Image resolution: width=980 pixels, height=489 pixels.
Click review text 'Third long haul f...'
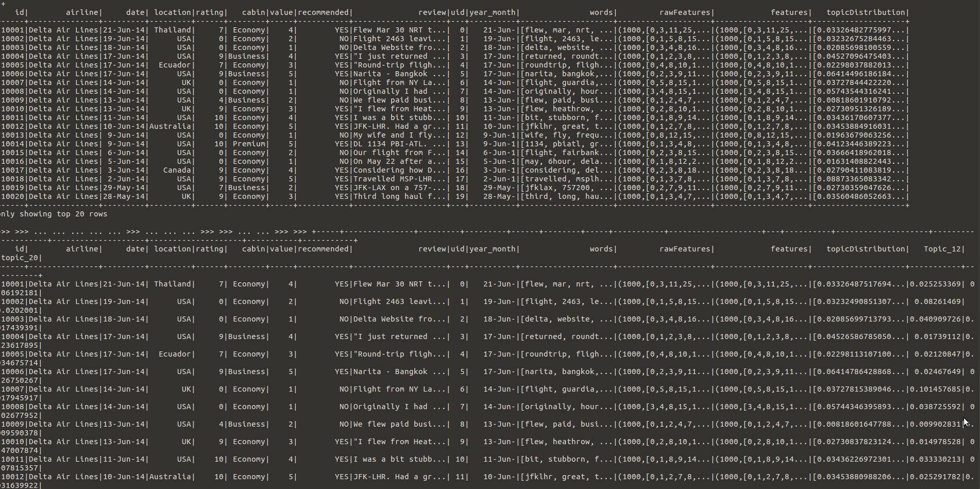click(399, 196)
